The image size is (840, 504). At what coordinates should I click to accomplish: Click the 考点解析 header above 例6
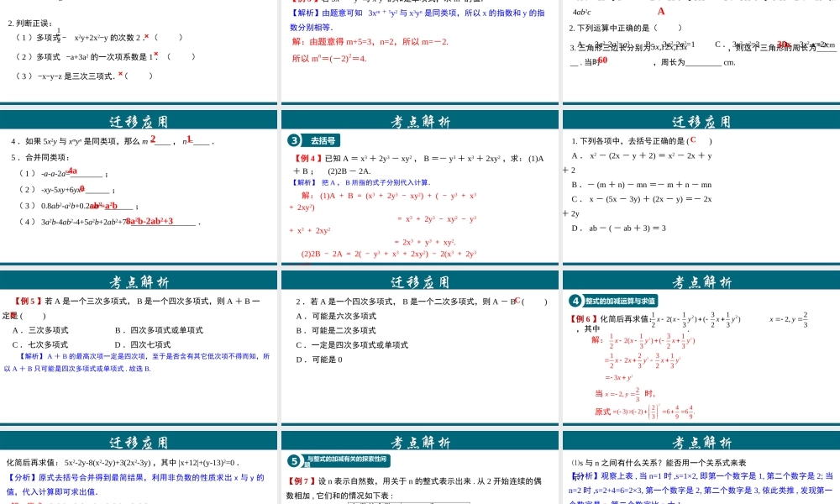tap(701, 281)
